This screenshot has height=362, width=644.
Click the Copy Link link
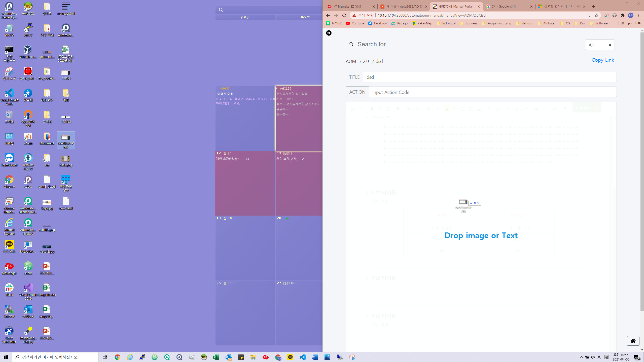(x=602, y=60)
